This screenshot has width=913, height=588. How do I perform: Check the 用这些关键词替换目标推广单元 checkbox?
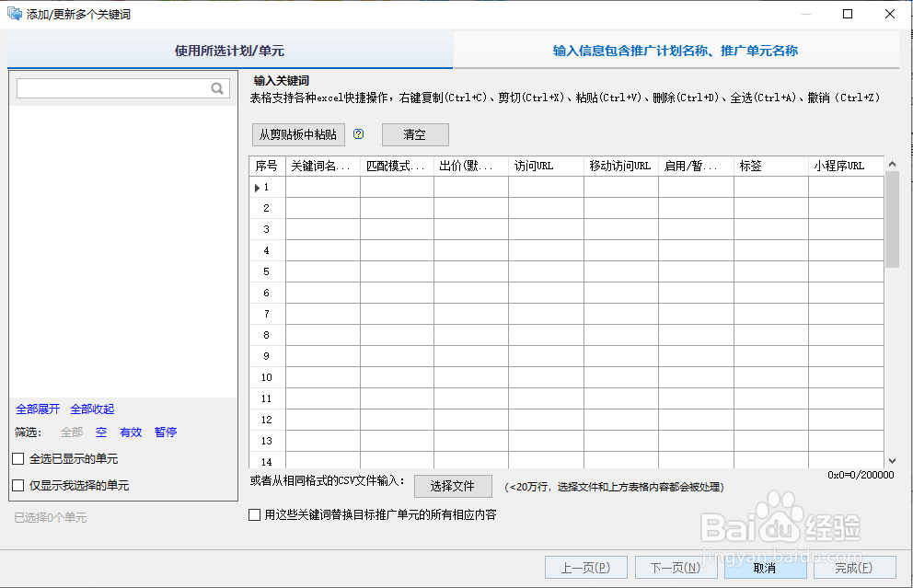point(254,514)
